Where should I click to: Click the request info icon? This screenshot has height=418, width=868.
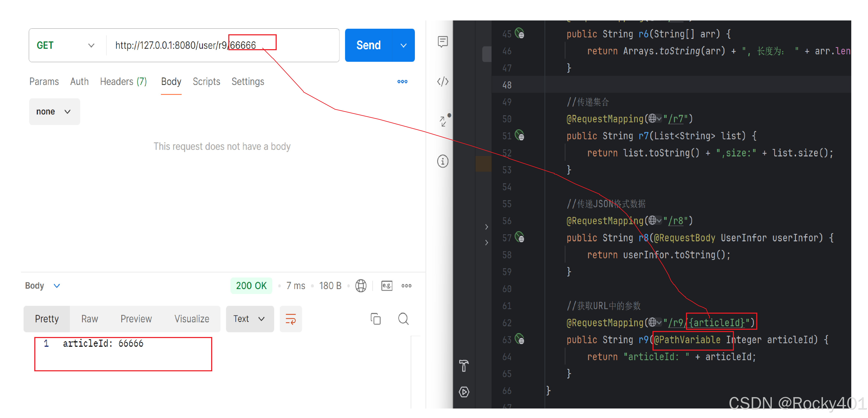[442, 161]
